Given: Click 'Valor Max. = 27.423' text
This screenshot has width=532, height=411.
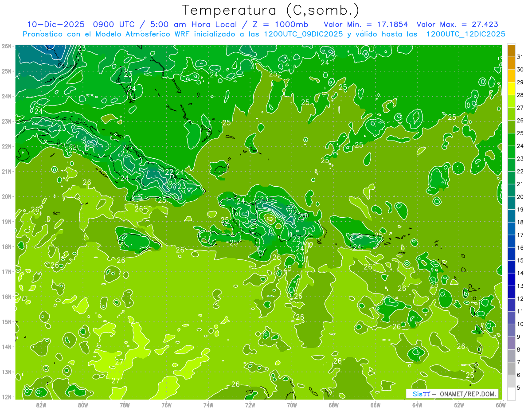Looking at the screenshot, I should click(458, 24).
